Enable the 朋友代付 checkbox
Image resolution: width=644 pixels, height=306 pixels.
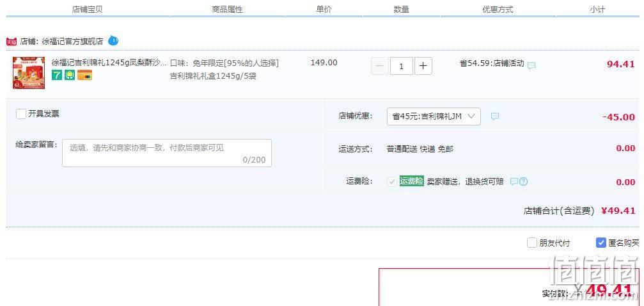pos(532,243)
